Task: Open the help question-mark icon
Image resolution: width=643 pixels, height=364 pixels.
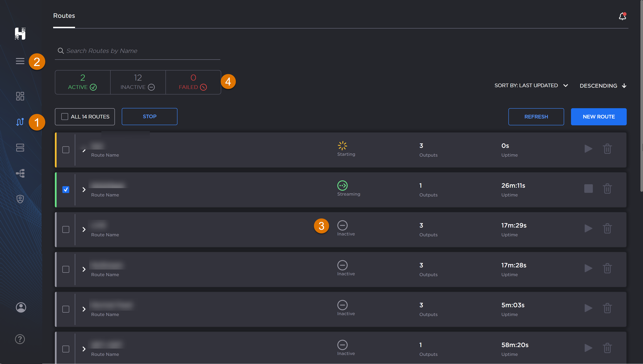Action: [20, 339]
